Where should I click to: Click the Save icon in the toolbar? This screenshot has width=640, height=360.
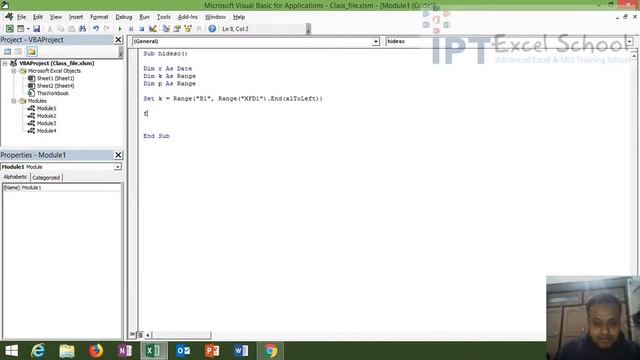coord(36,29)
